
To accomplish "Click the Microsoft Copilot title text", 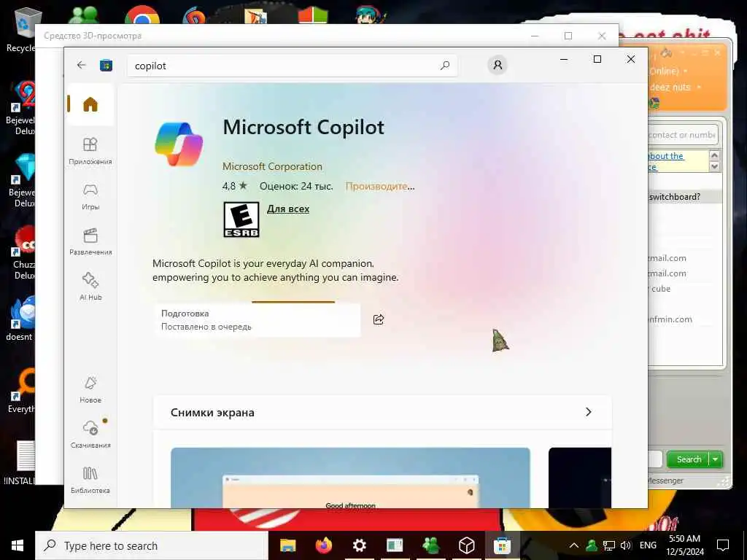I will (x=303, y=127).
